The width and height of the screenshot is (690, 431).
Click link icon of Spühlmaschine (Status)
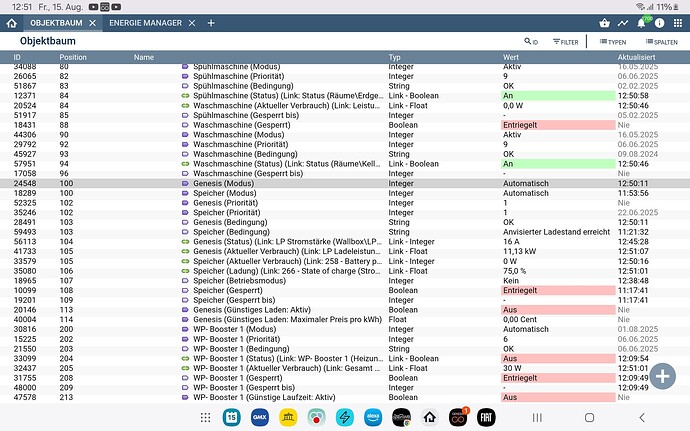[185, 96]
